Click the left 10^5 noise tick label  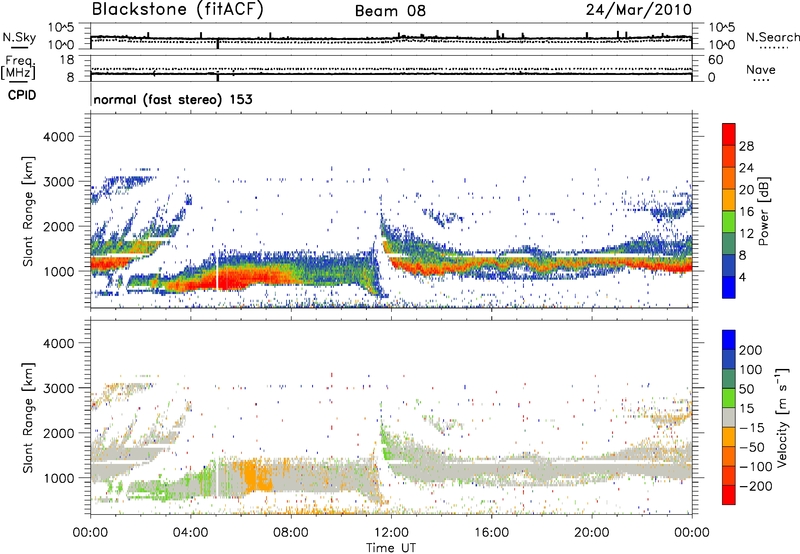click(61, 27)
